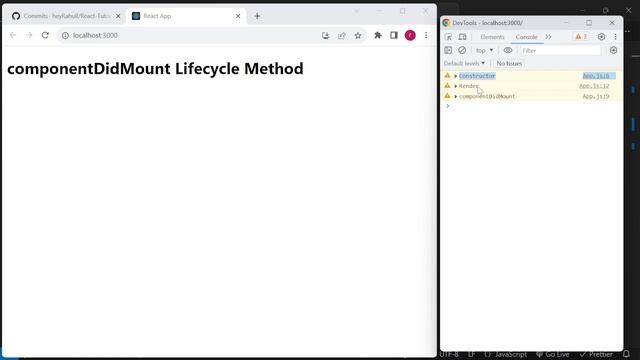Open the App.js:12 source link
Screen dimensions: 640x360
(x=594, y=86)
